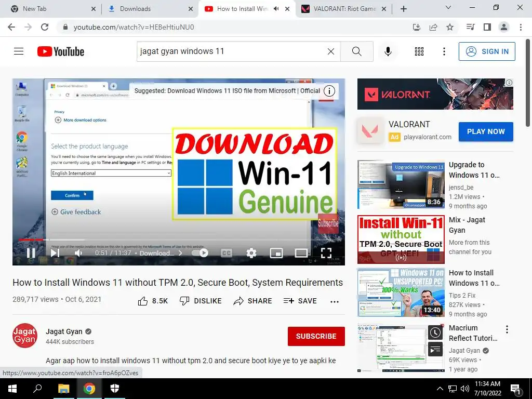The height and width of the screenshot is (399, 532).
Task: Switch to the Downloads browser tab
Action: click(x=149, y=9)
